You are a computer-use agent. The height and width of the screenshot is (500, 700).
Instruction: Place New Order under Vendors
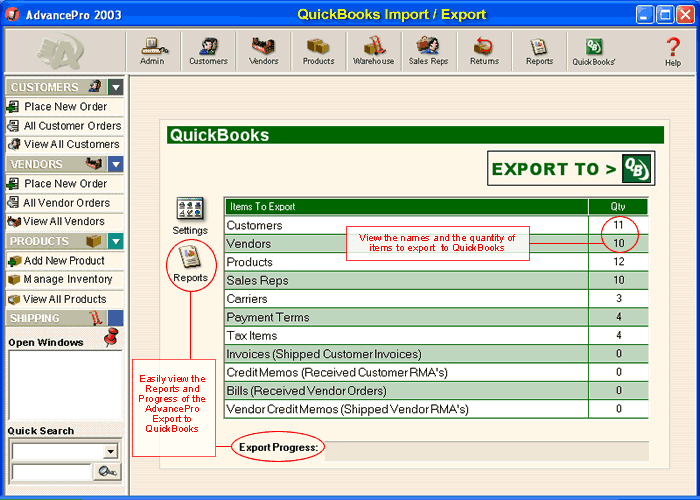(65, 183)
